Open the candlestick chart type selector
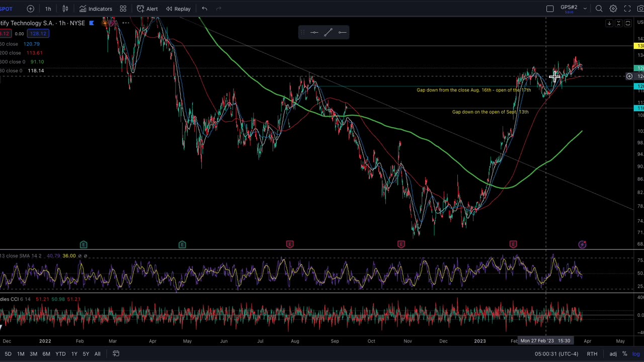 click(x=65, y=9)
